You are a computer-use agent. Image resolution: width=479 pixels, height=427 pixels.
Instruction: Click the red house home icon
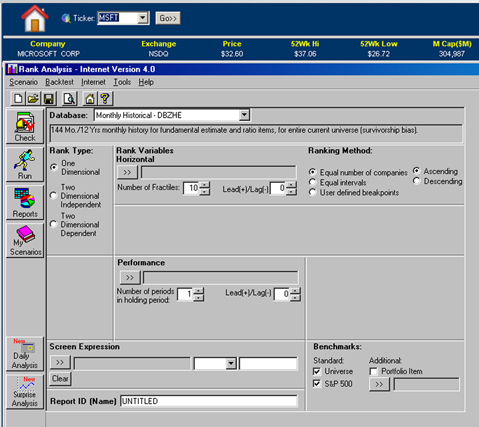(34, 18)
